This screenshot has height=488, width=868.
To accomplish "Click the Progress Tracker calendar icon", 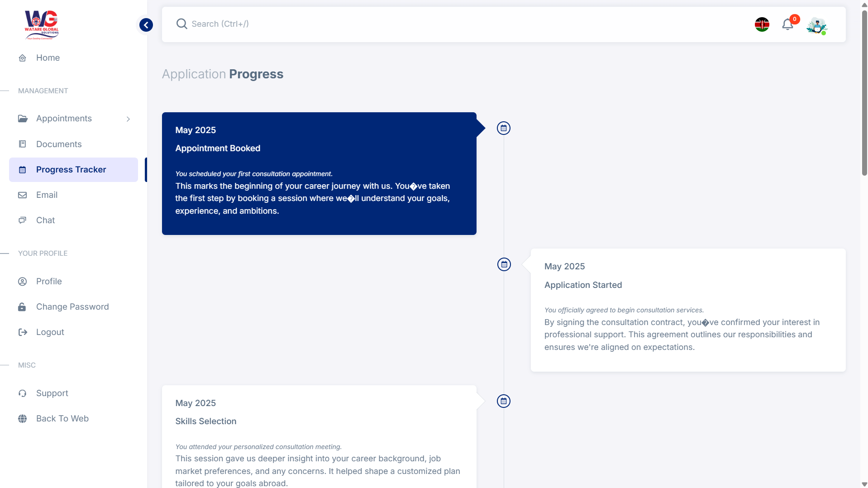I will [23, 169].
